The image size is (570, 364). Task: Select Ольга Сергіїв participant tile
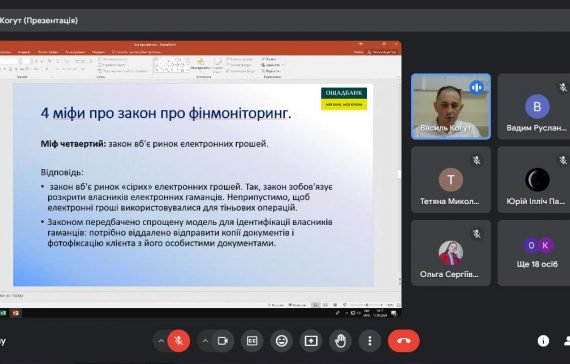coord(451,253)
